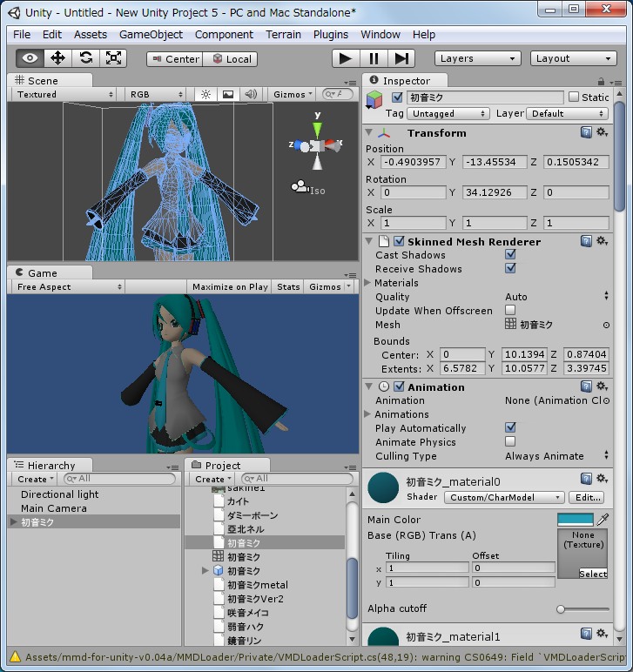
Task: Open the Transform component gear menu
Action: (602, 132)
